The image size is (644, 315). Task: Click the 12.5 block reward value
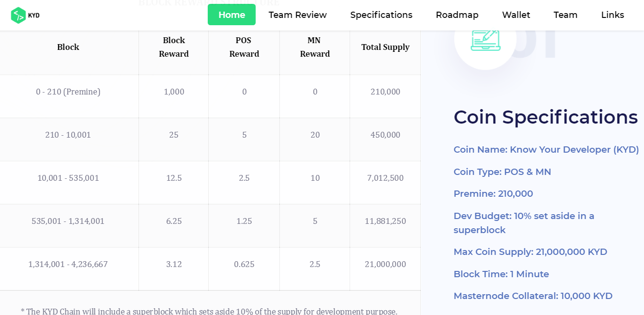pyautogui.click(x=174, y=178)
